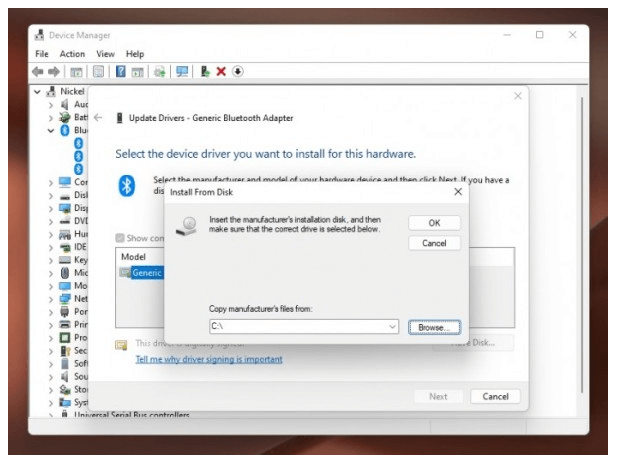The width and height of the screenshot is (620, 463).
Task: Select the Processors icon in device tree
Action: coord(64,338)
